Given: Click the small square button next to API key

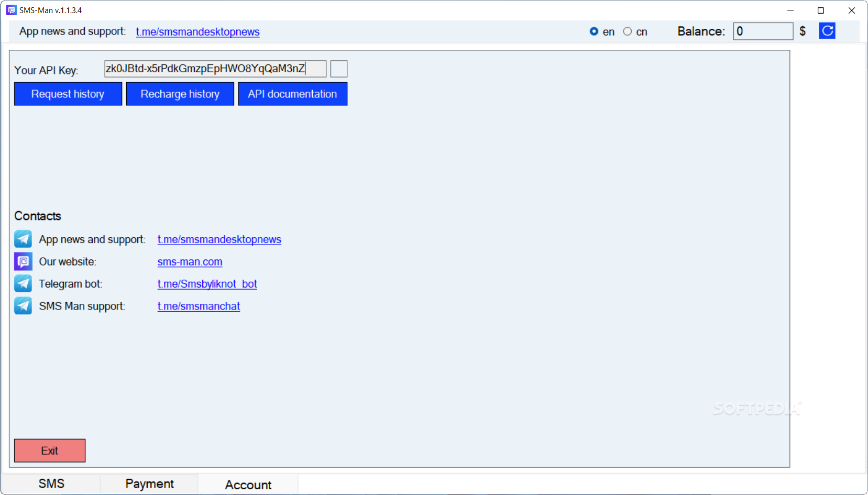Looking at the screenshot, I should 339,69.
